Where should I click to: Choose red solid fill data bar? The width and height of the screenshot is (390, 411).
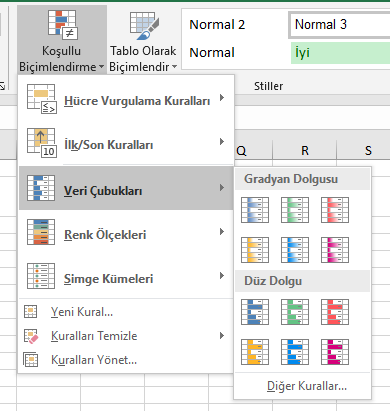click(x=335, y=312)
